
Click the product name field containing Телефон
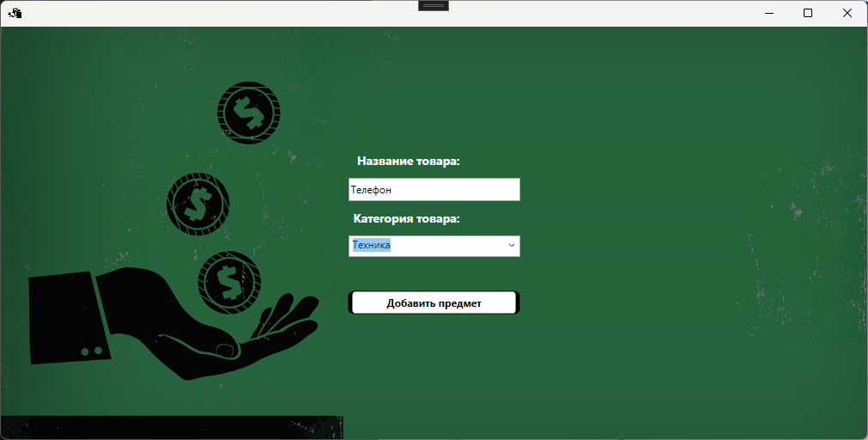(x=434, y=190)
